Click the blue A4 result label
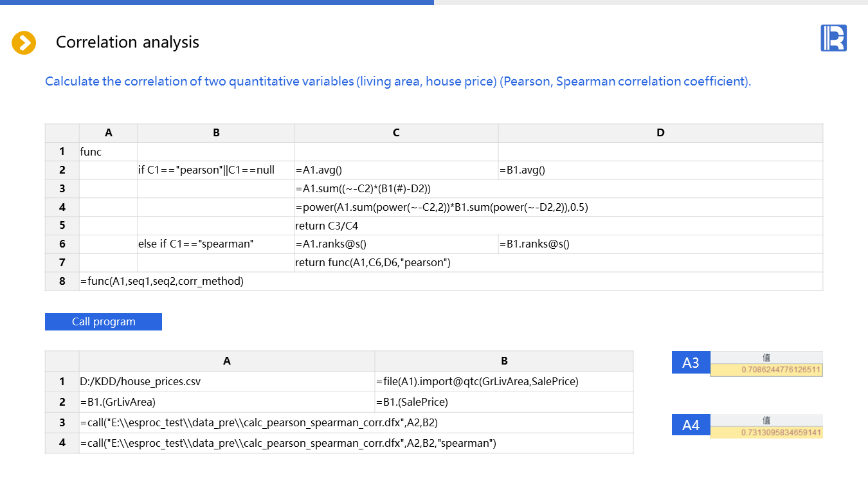This screenshot has width=868, height=488. click(691, 425)
